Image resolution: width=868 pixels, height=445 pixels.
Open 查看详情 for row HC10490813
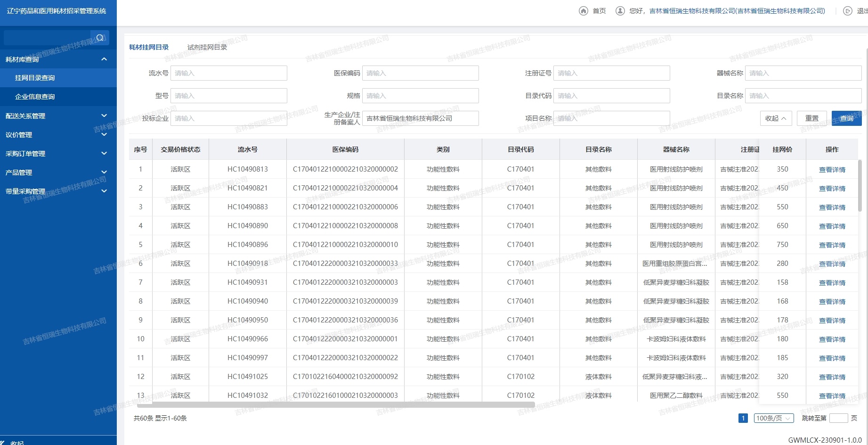coord(832,170)
